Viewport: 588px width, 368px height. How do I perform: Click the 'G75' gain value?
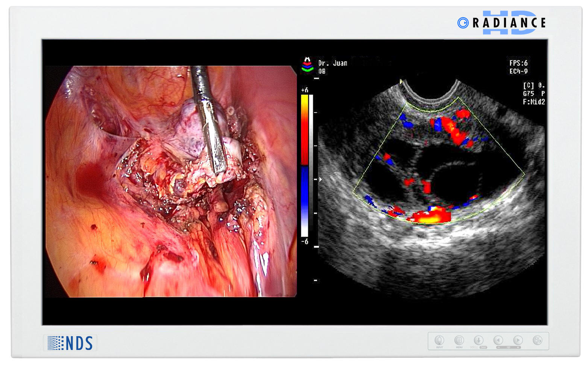pyautogui.click(x=529, y=94)
